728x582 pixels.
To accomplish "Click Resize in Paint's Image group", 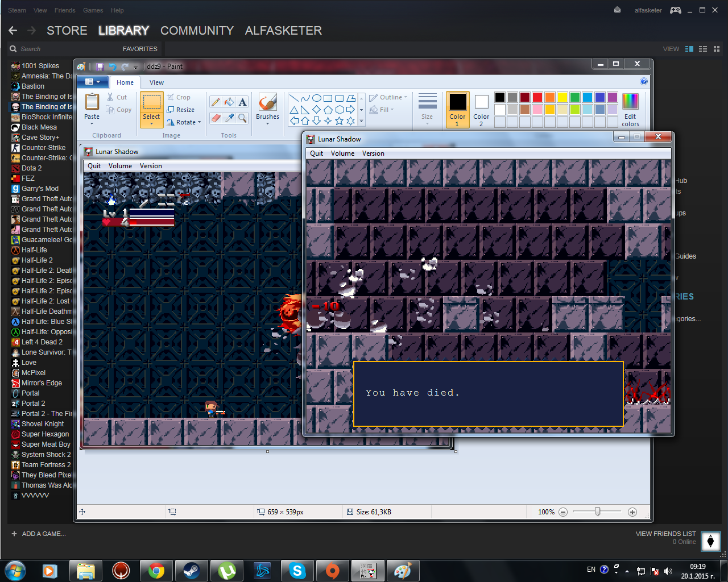I will pyautogui.click(x=181, y=110).
